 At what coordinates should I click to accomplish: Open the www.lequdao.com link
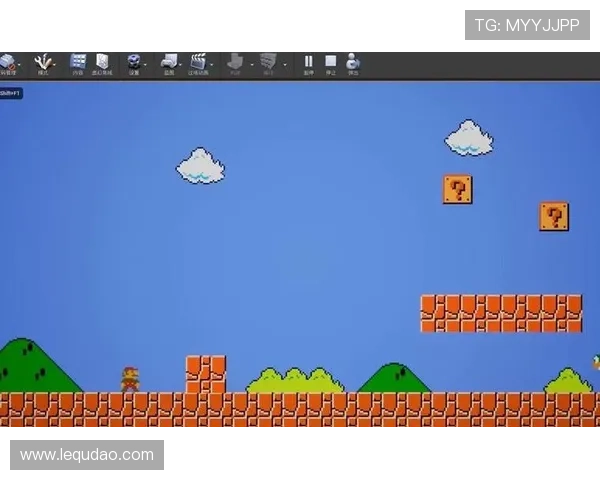pyautogui.click(x=87, y=455)
